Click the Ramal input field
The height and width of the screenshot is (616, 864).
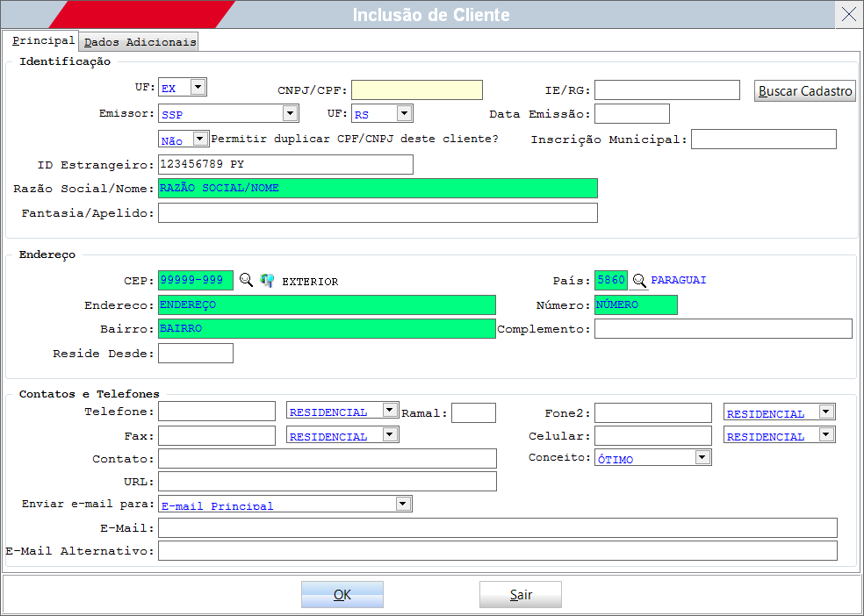[x=473, y=413]
